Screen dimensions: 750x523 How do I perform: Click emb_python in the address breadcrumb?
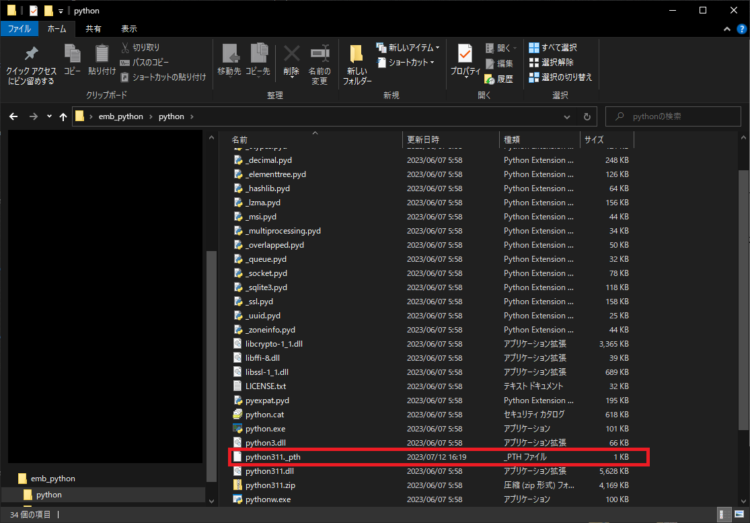(121, 116)
